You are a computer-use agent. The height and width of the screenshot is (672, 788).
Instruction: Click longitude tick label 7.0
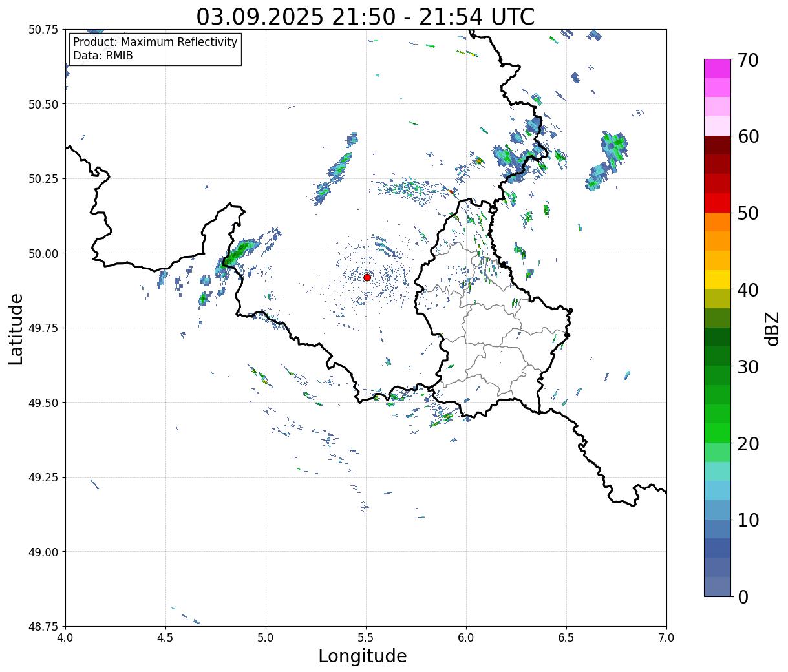[666, 638]
